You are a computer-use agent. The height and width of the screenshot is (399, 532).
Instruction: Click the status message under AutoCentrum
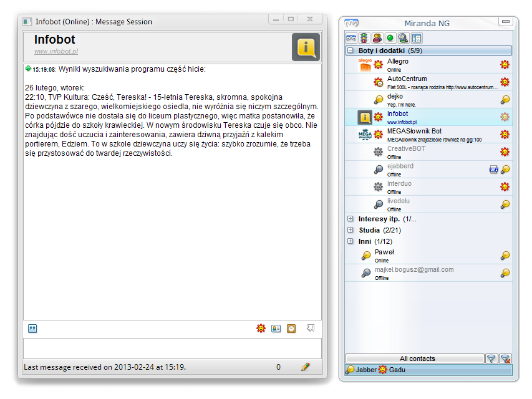(442, 87)
